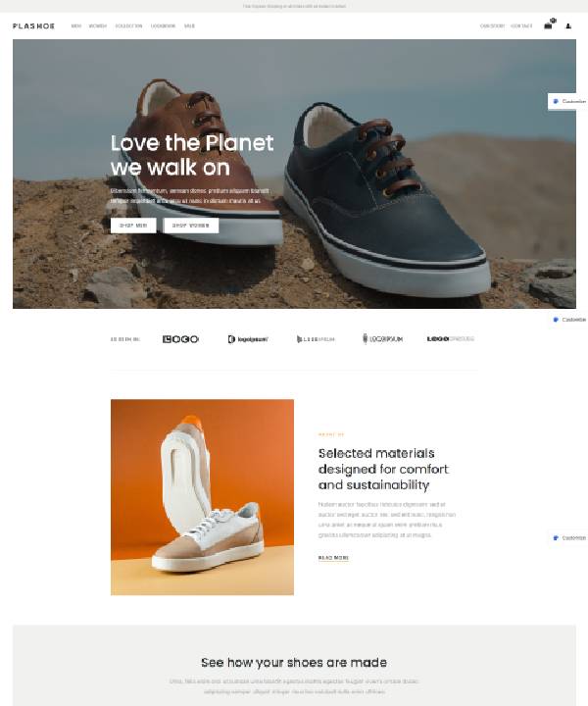Click the Shop Women button

click(x=191, y=226)
